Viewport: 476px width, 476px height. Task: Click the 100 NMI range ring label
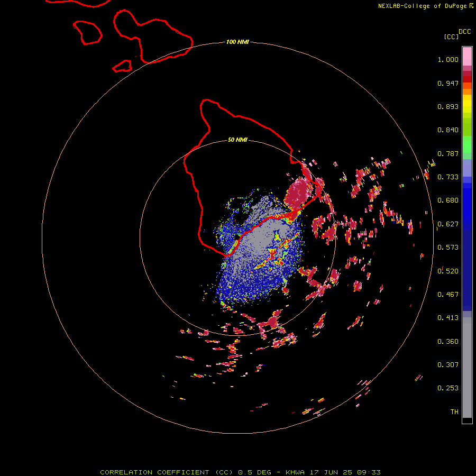click(237, 42)
